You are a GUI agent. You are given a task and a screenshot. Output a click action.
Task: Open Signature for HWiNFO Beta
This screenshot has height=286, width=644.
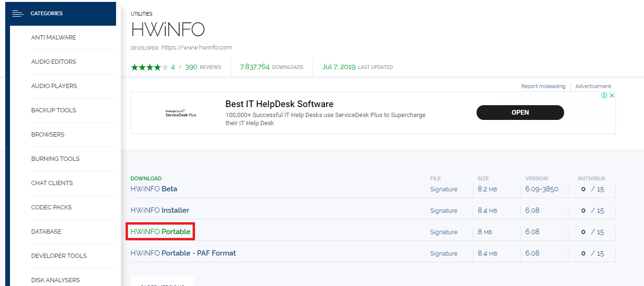click(x=444, y=189)
